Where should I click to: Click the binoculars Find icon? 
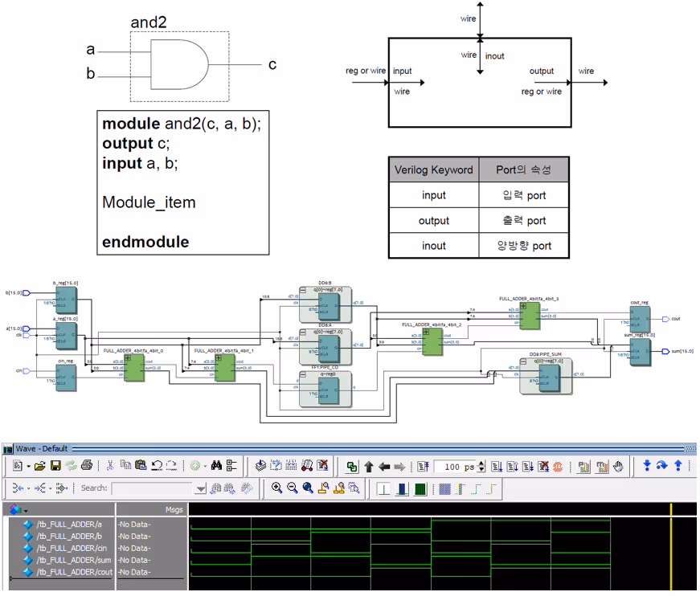click(216, 466)
